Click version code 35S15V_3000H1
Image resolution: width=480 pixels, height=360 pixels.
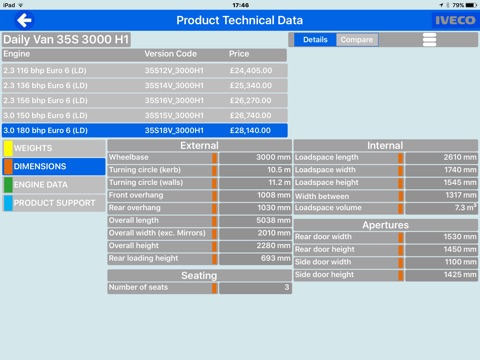coord(174,116)
